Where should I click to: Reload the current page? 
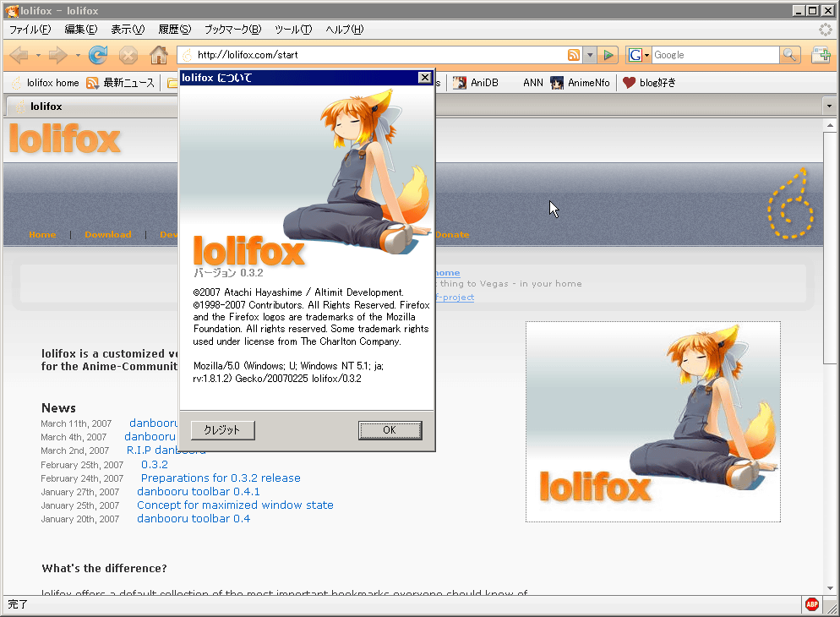[98, 55]
